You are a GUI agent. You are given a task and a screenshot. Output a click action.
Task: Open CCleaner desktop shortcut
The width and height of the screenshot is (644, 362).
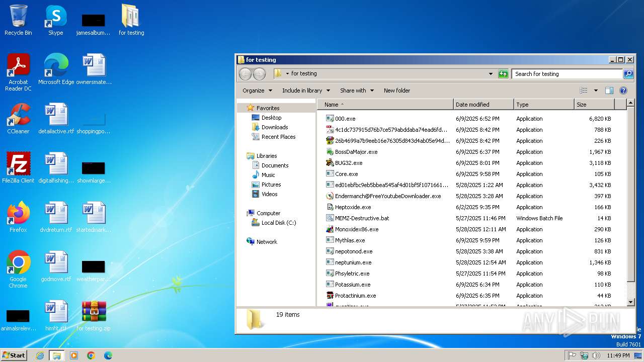18,119
